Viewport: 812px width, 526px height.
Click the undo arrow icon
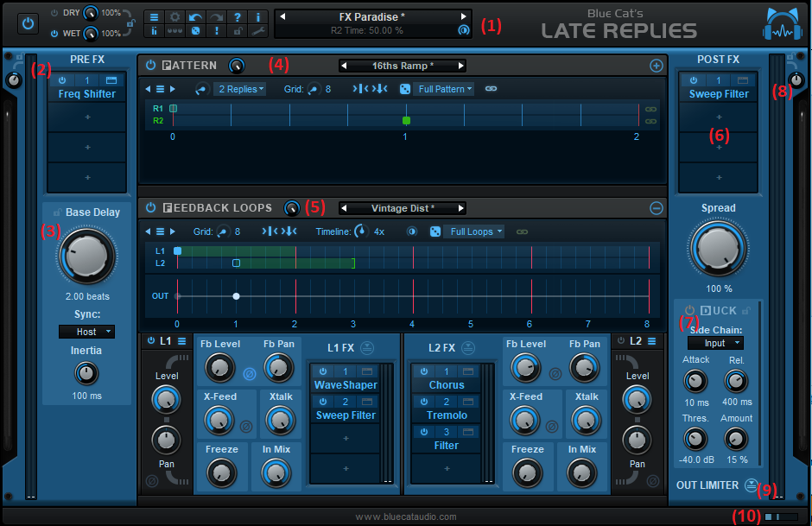196,17
